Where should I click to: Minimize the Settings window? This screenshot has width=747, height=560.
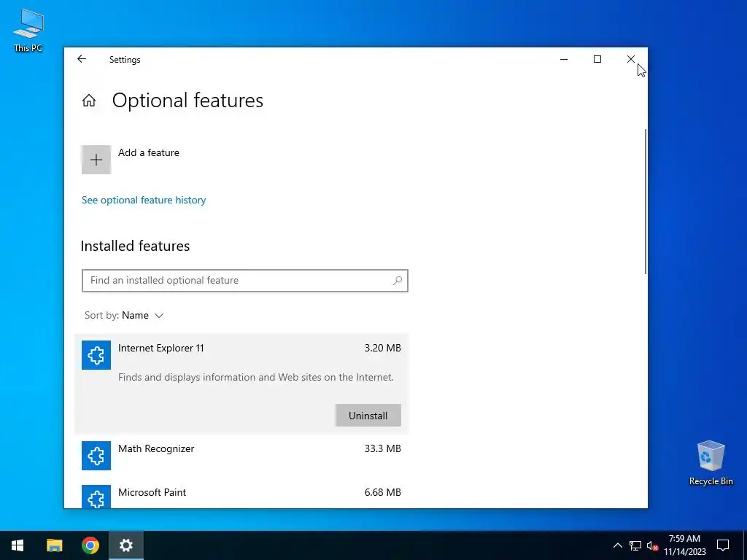tap(564, 59)
